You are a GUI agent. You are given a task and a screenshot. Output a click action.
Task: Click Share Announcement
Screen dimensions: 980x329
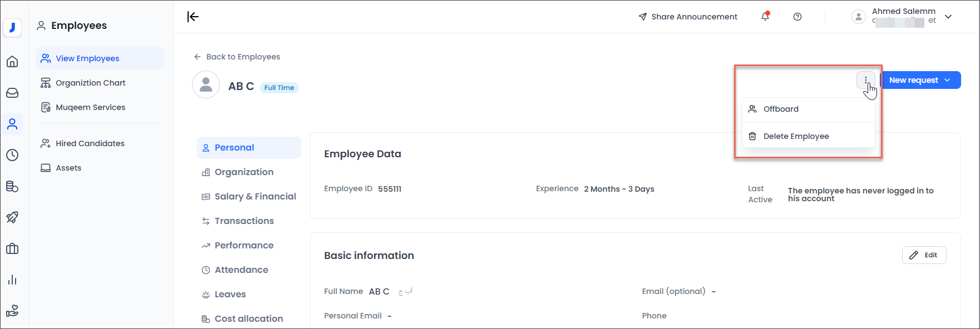[x=688, y=17]
